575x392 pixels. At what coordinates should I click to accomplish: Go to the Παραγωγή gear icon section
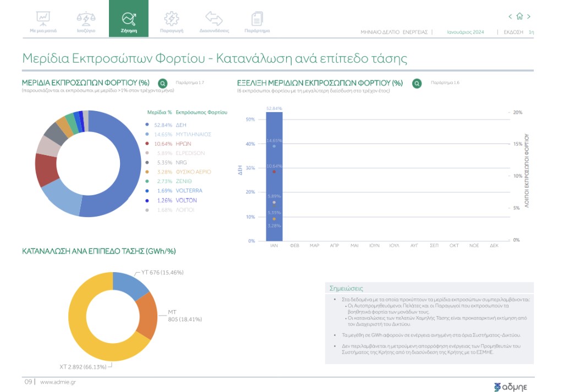(x=171, y=21)
